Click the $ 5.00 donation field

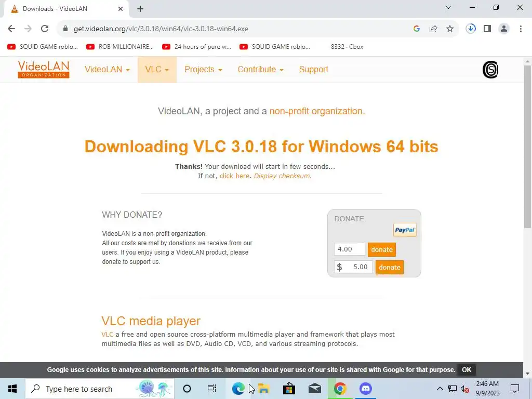[353, 267]
